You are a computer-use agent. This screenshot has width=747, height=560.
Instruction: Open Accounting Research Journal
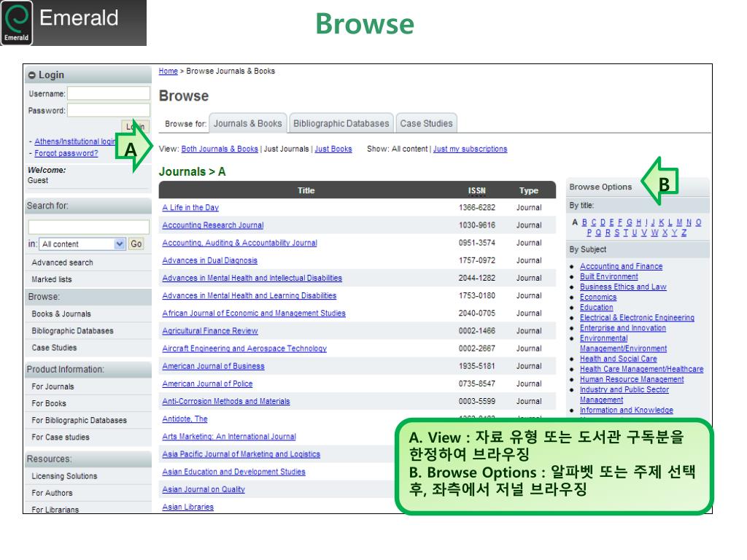click(x=213, y=225)
